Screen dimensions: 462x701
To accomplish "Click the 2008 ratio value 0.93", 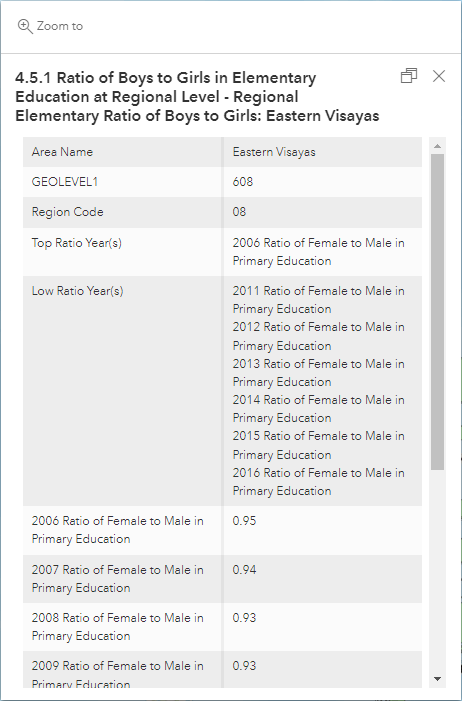I will click(x=244, y=618).
